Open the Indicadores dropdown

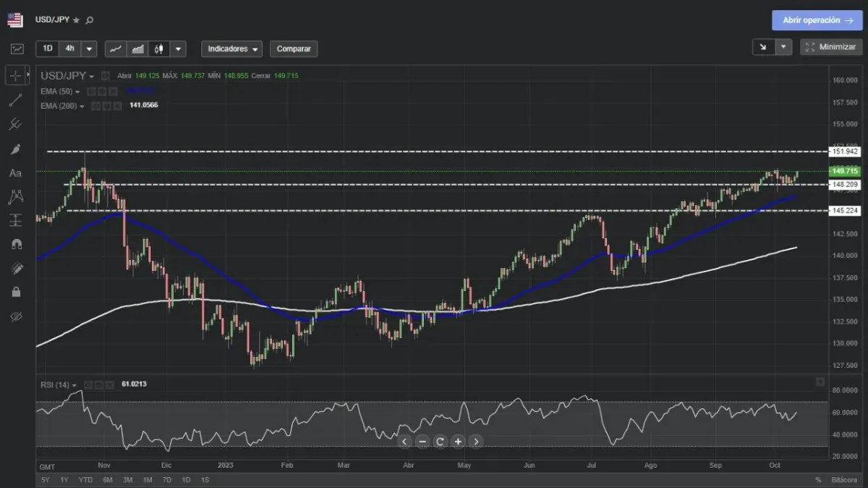[232, 49]
